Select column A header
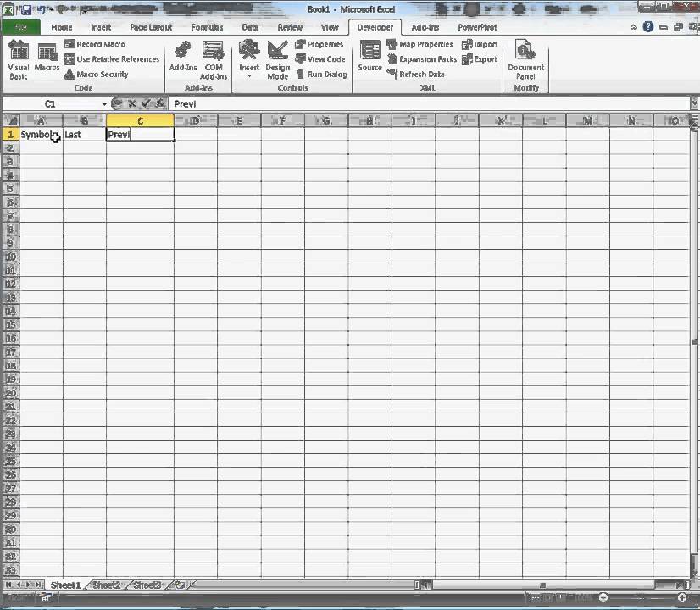The image size is (700, 610). [41, 120]
